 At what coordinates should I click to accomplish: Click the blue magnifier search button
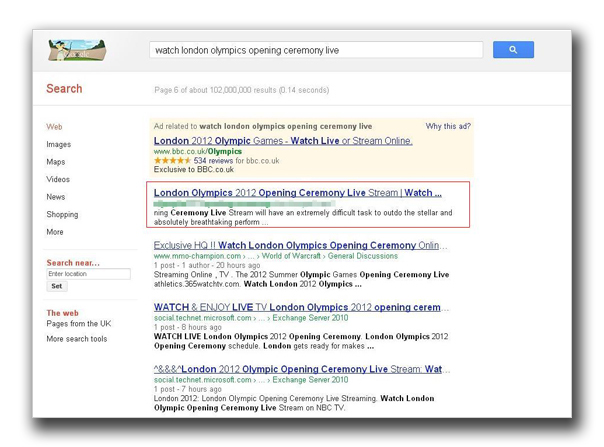pyautogui.click(x=513, y=50)
